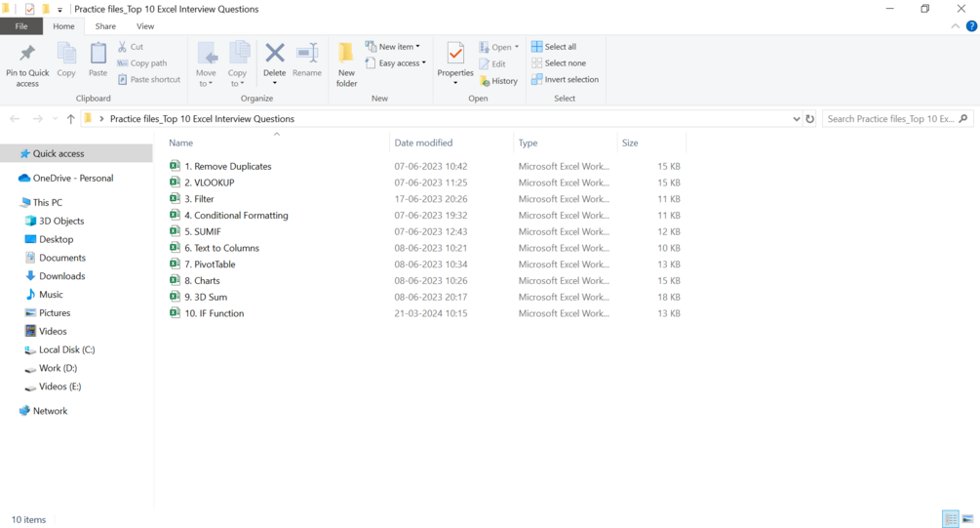
Task: Open the File tab
Action: click(21, 26)
